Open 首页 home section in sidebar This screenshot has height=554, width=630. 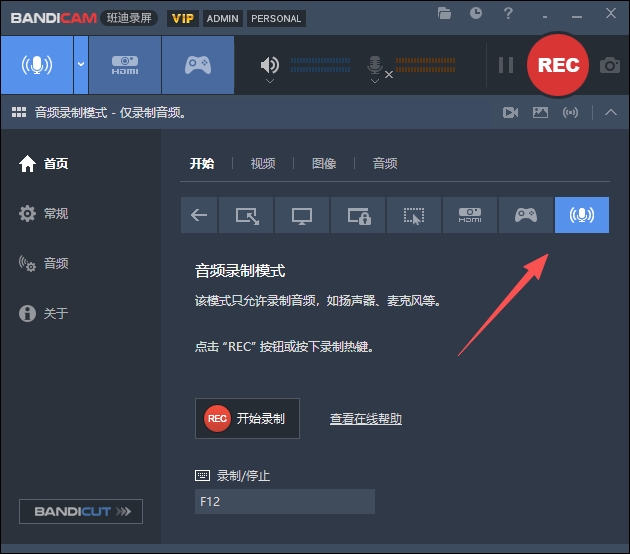(43, 164)
